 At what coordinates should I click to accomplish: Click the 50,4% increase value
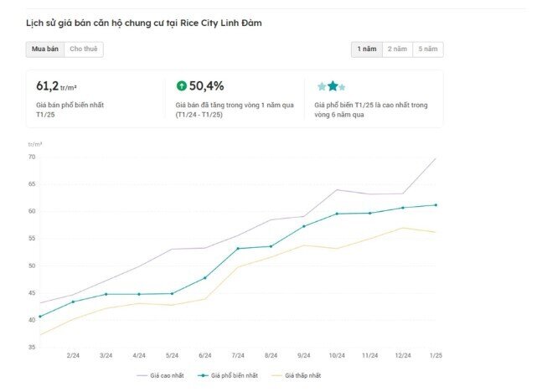click(x=206, y=85)
